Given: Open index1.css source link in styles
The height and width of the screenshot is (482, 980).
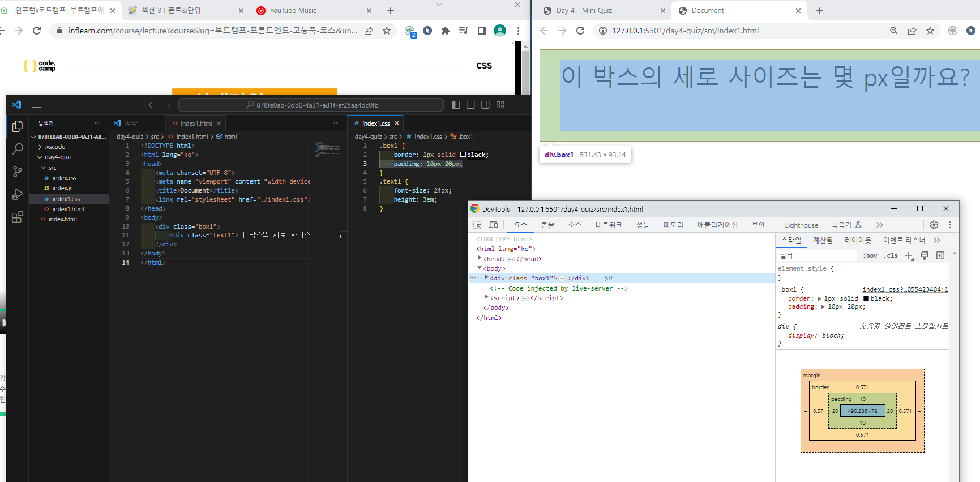Looking at the screenshot, I should pos(905,289).
